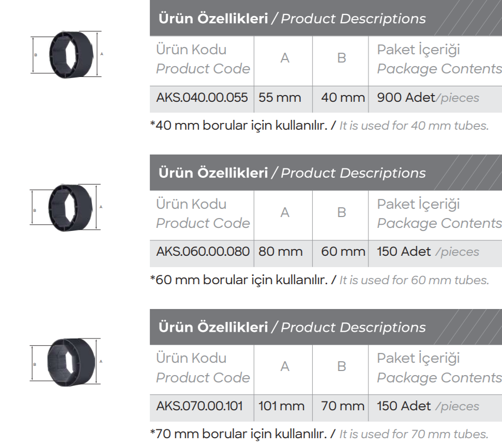Screen dimensions: 502x448
Task: Click the 70 mm B value cell
Action: coord(343,406)
